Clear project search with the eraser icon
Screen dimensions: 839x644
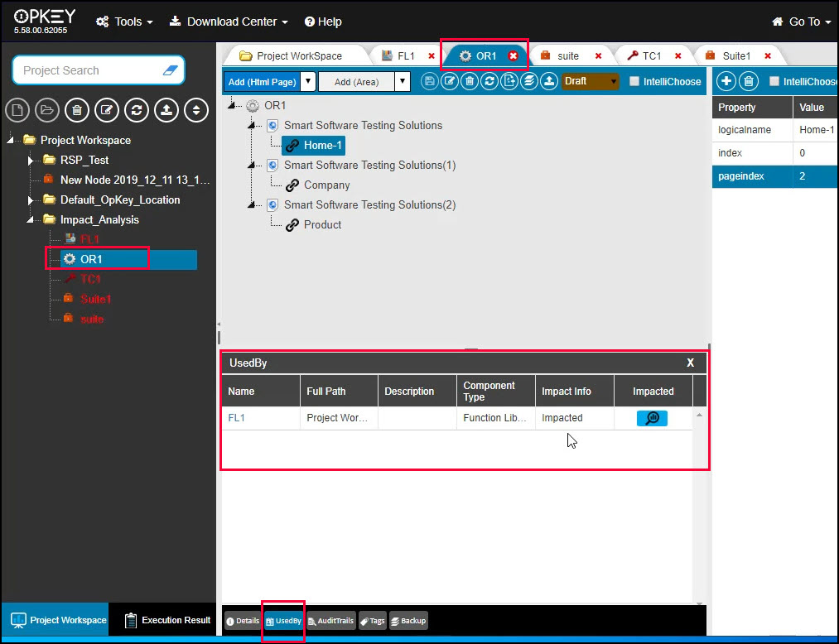170,70
